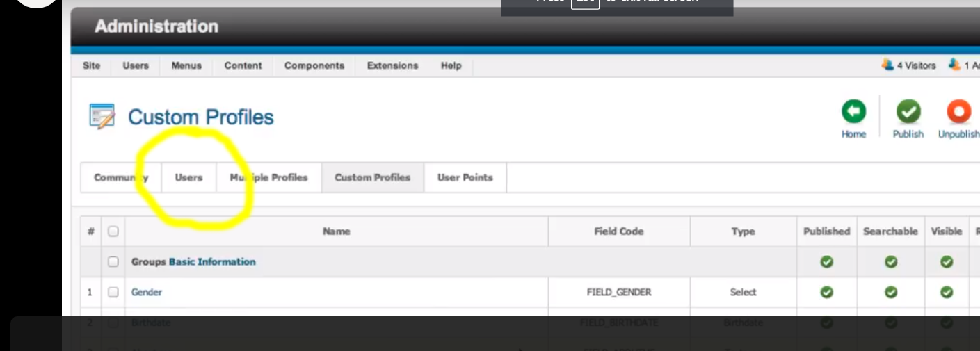This screenshot has width=980, height=351.
Task: Click the Publish toolbar icon
Action: (x=908, y=112)
